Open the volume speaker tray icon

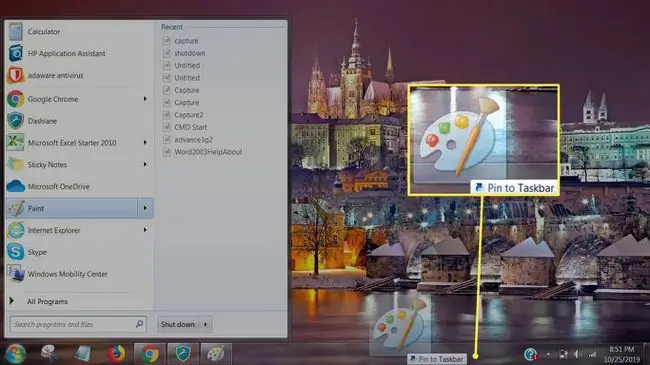tap(578, 354)
